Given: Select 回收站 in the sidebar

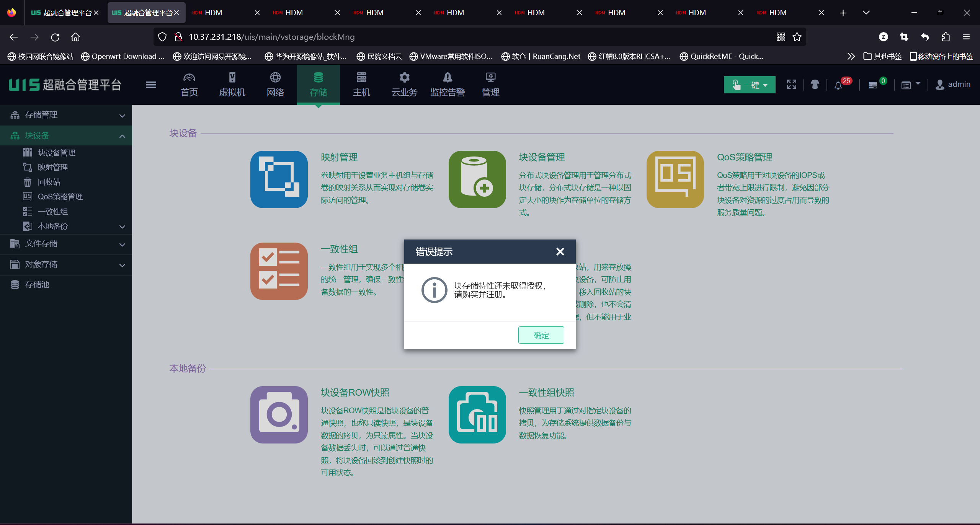Looking at the screenshot, I should tap(49, 182).
